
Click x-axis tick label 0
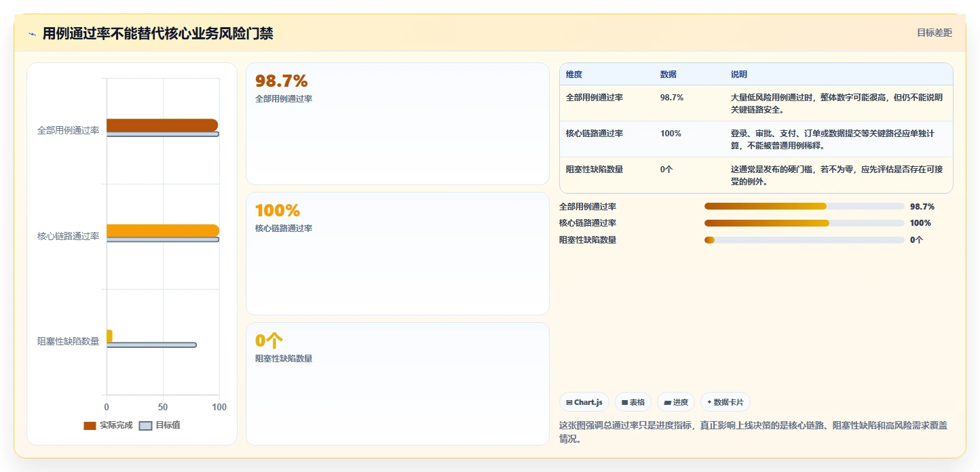point(107,407)
